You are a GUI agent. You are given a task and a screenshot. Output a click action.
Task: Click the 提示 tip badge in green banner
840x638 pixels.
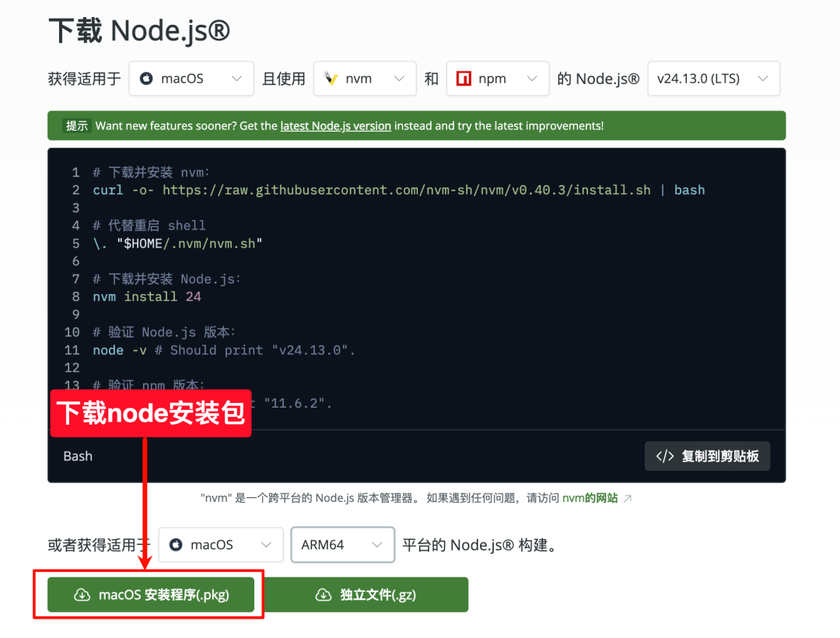(76, 126)
